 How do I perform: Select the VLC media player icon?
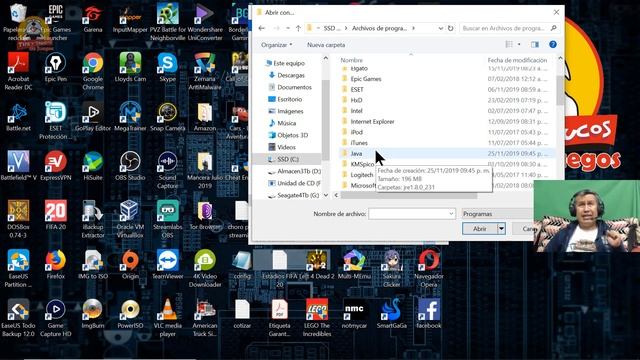pos(167,318)
